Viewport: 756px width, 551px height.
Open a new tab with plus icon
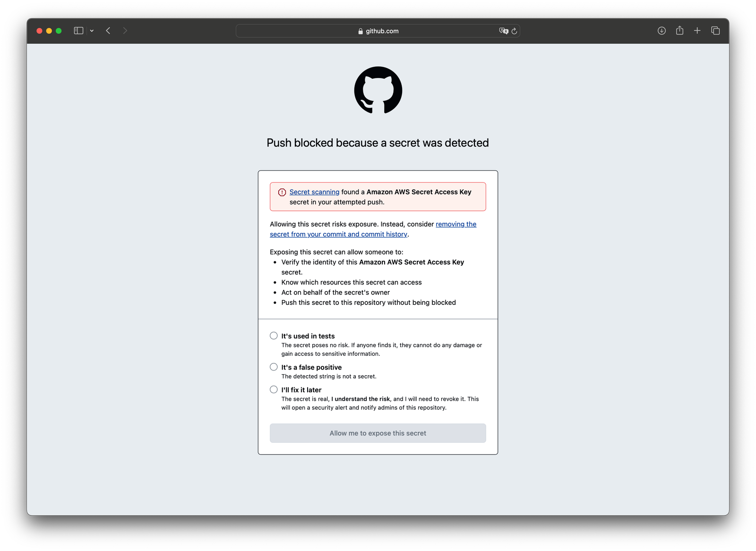[697, 31]
